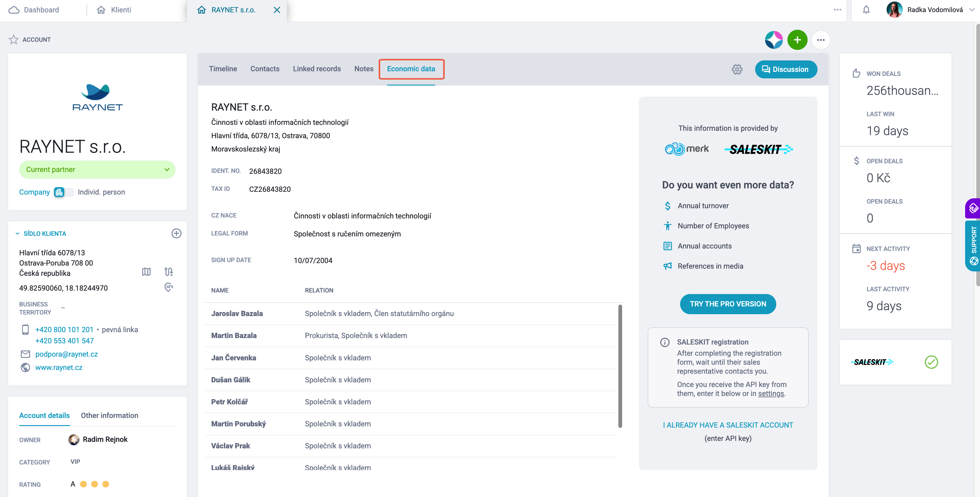
Task: Click the yellow rating dots
Action: point(95,484)
